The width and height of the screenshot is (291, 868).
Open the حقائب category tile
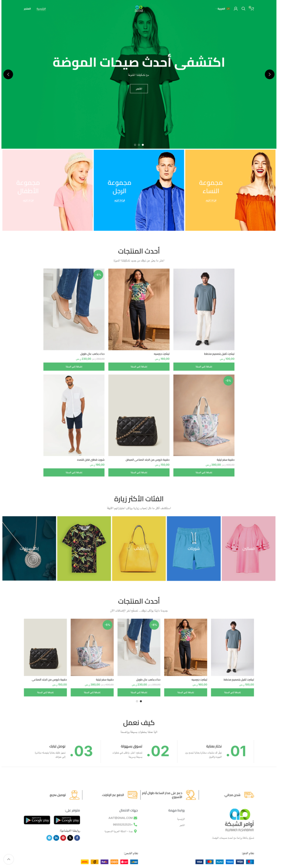point(139,548)
